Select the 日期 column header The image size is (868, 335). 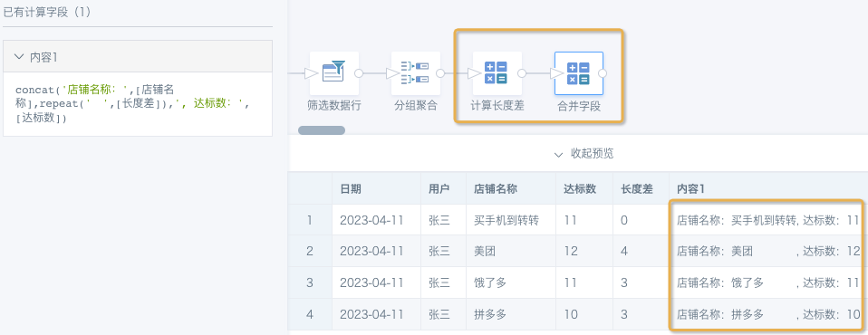pos(376,188)
